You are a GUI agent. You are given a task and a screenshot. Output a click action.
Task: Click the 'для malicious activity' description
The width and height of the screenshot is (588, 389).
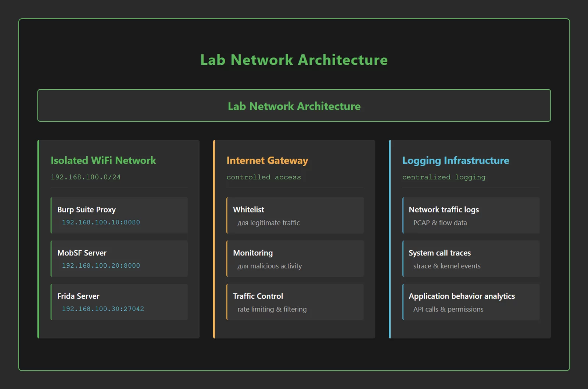click(x=270, y=266)
